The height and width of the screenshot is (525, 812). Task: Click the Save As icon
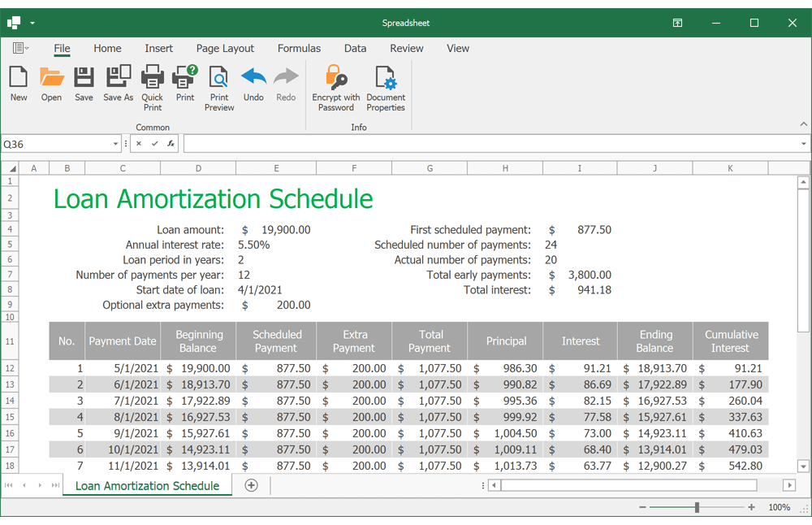[118, 81]
